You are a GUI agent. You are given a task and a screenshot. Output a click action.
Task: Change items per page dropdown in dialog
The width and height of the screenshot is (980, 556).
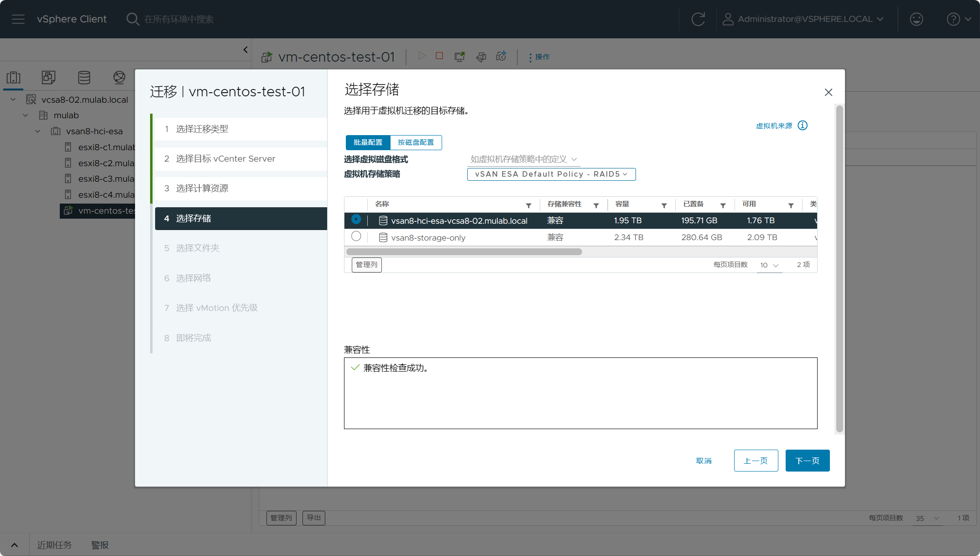769,265
